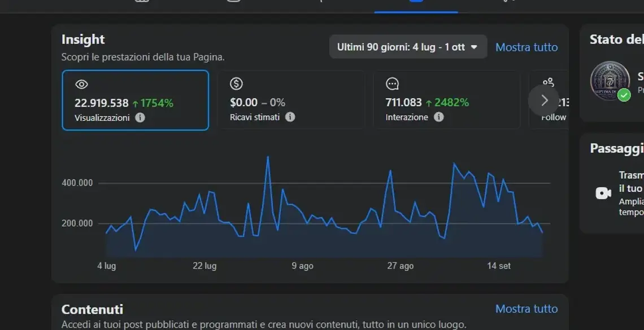Select the dollar icon on Ricavi stimati card

[x=236, y=84]
